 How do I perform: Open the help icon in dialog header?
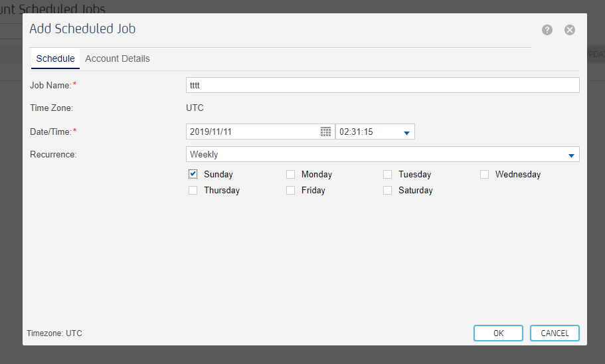(547, 30)
